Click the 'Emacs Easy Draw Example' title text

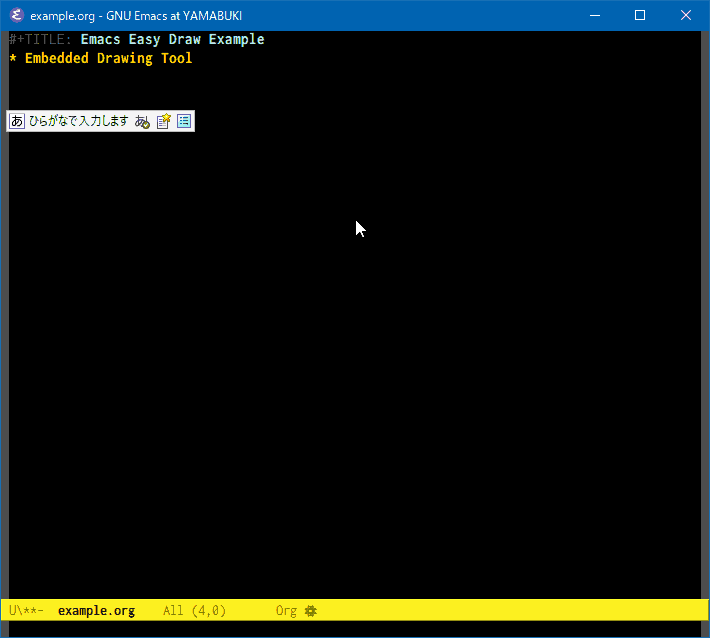coord(173,39)
